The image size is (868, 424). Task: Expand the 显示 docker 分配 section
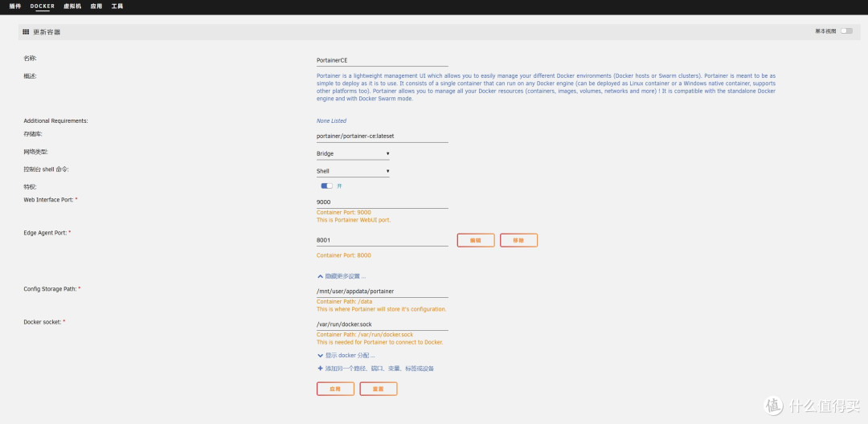(346, 355)
